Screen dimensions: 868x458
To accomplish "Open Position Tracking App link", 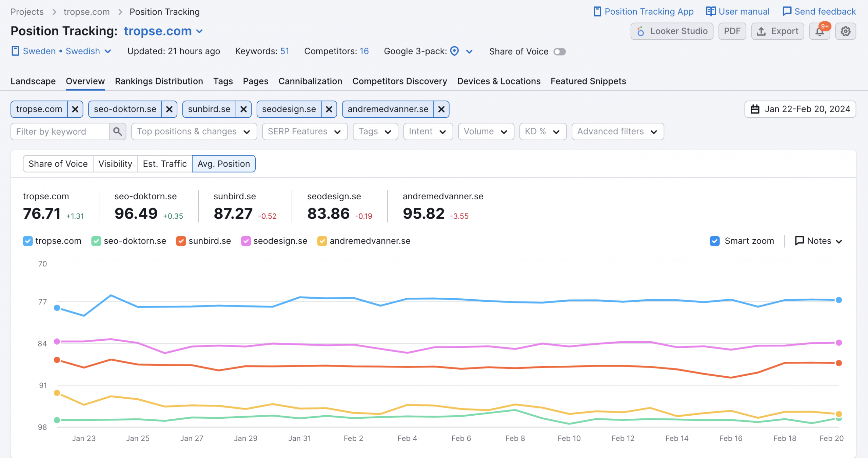I will 644,12.
